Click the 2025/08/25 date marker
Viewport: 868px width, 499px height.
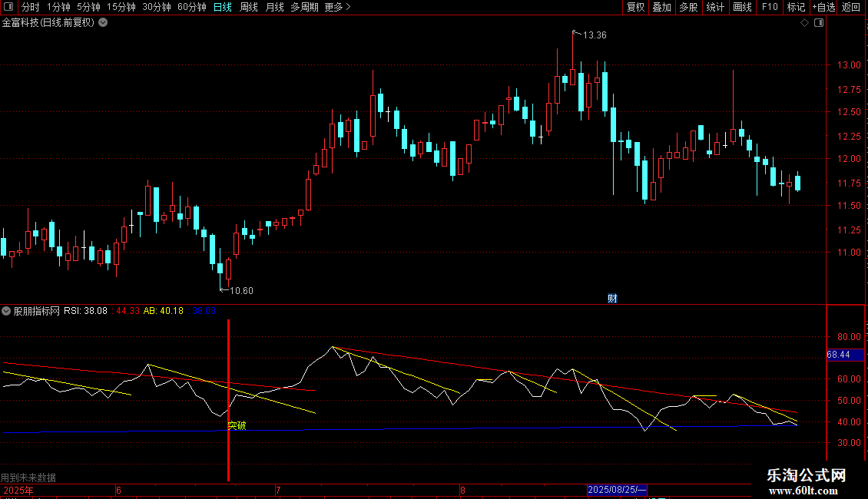click(617, 490)
